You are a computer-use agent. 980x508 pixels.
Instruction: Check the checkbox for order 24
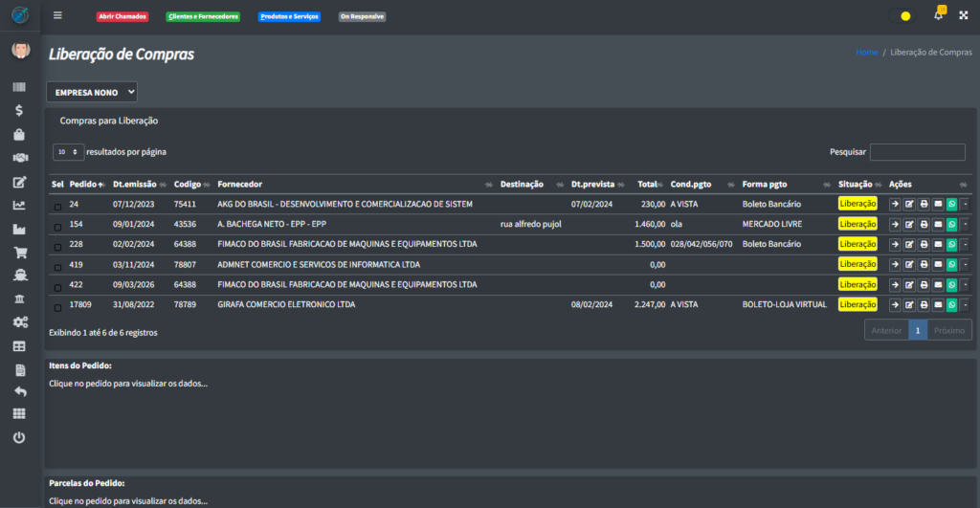(57, 207)
